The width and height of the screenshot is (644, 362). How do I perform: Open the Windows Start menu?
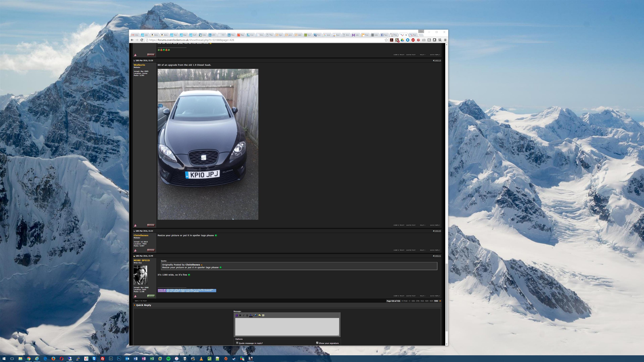(4, 359)
